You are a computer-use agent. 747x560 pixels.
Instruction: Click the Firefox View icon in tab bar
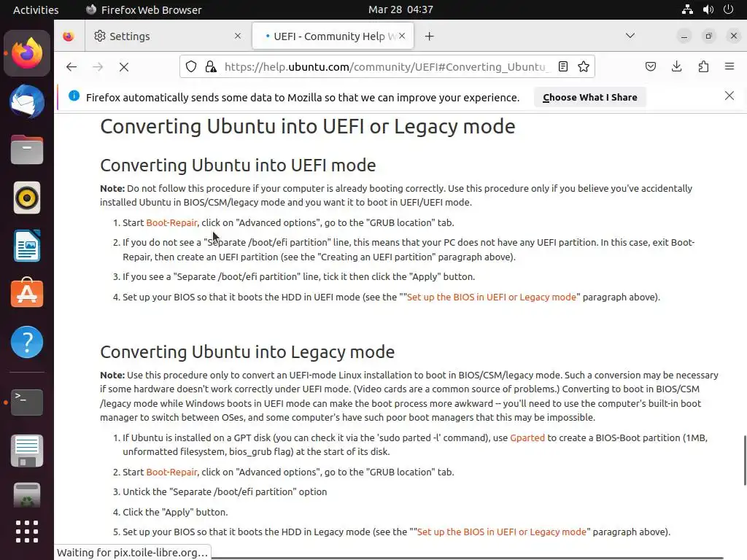point(69,36)
